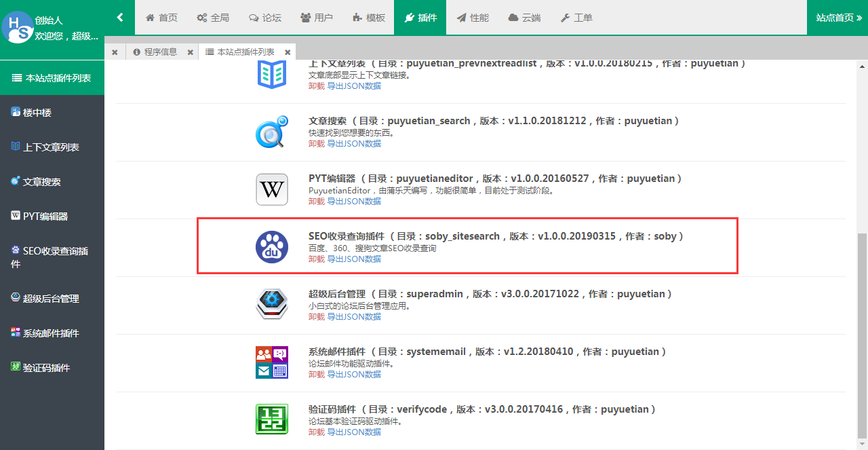Open 本站点插件列表 in the sidebar
Screen dimensions: 868x450
pyautogui.click(x=52, y=78)
